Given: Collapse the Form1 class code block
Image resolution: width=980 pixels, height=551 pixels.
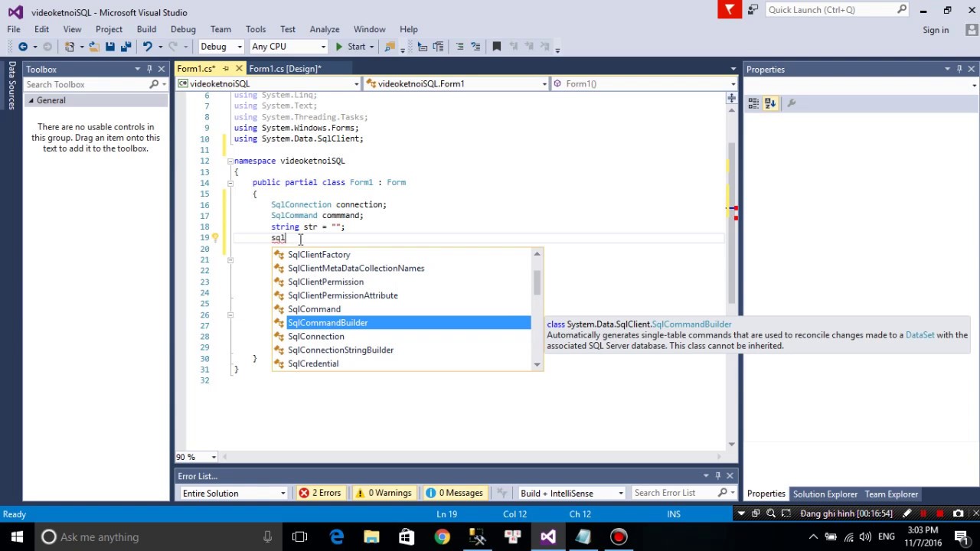Looking at the screenshot, I should click(230, 183).
